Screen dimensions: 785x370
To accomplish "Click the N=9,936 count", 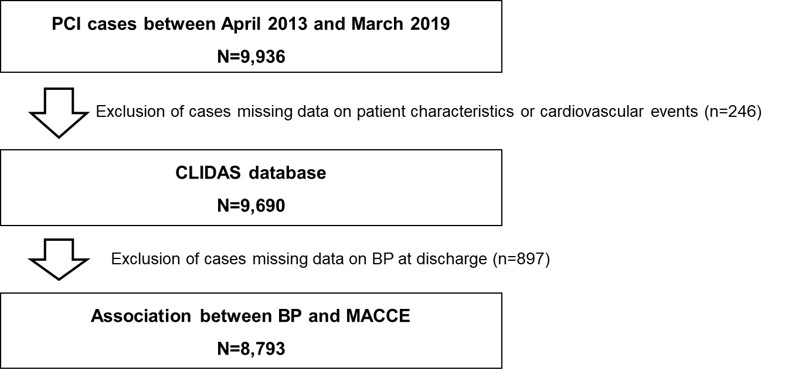I will (x=251, y=56).
